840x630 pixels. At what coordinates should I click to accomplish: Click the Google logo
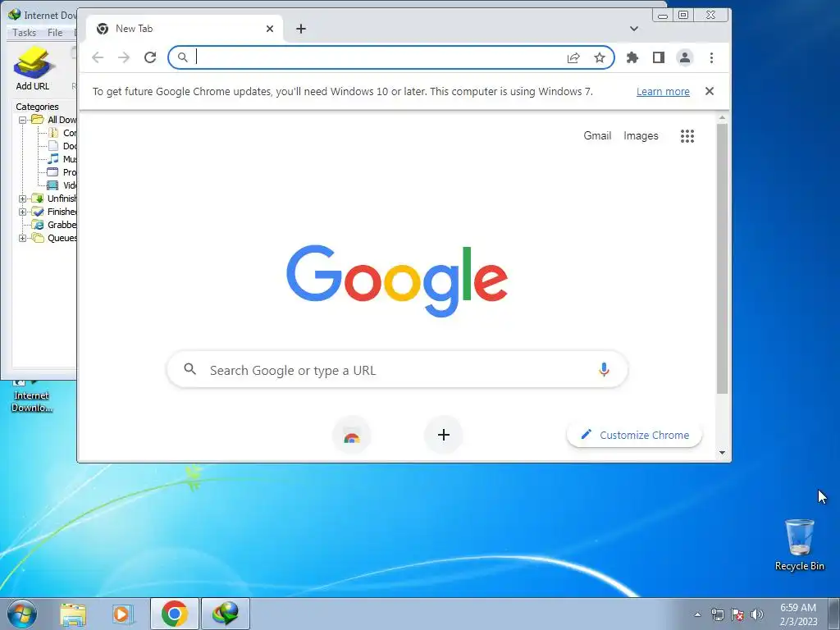tap(397, 281)
